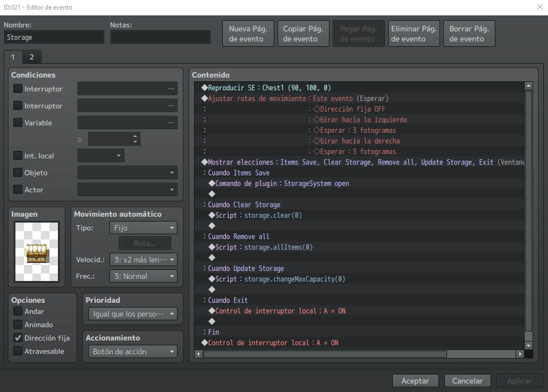548x392 pixels.
Task: Switch to event page tab 1
Action: coord(13,57)
